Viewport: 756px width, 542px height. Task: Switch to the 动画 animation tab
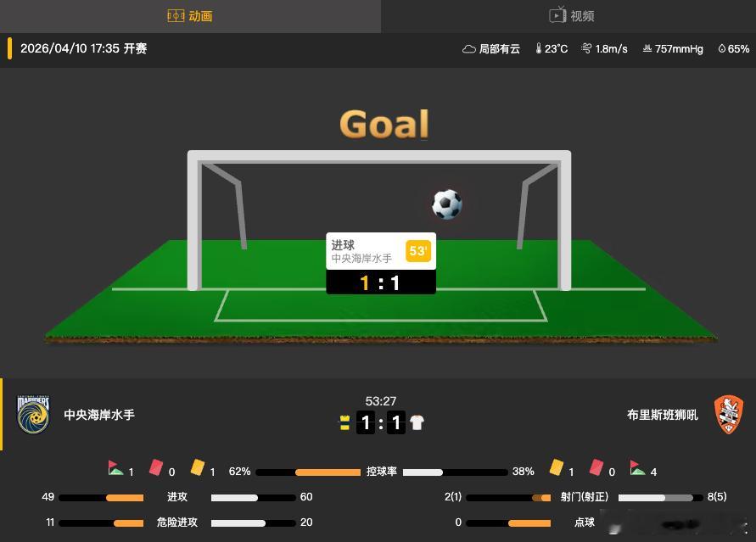coord(190,16)
